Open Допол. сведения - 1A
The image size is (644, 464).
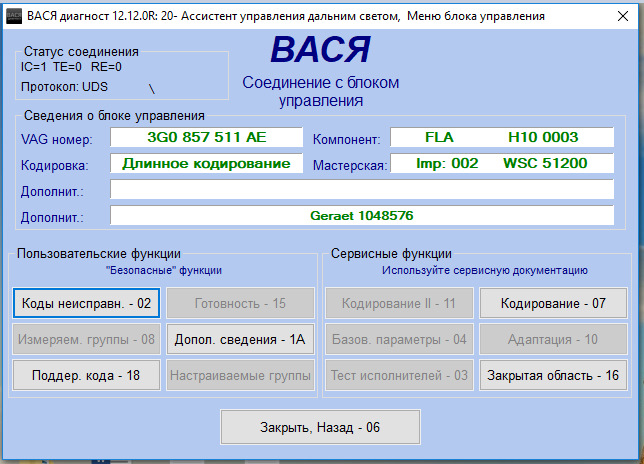[240, 339]
